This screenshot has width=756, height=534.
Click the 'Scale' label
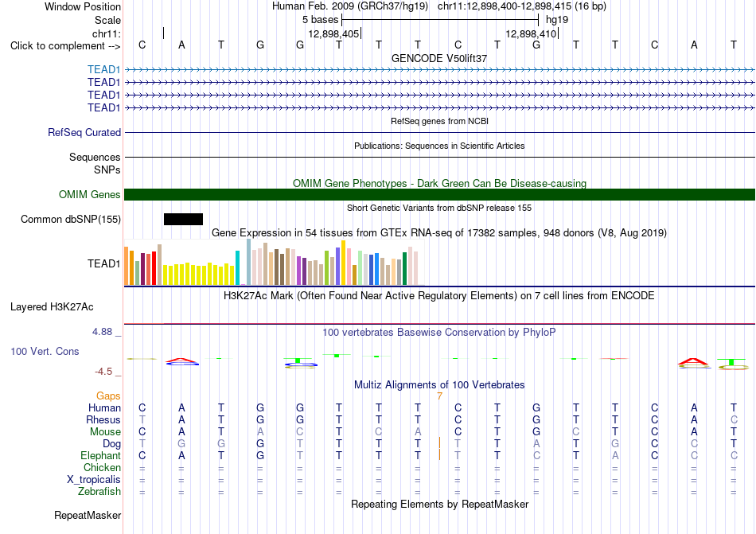(107, 20)
